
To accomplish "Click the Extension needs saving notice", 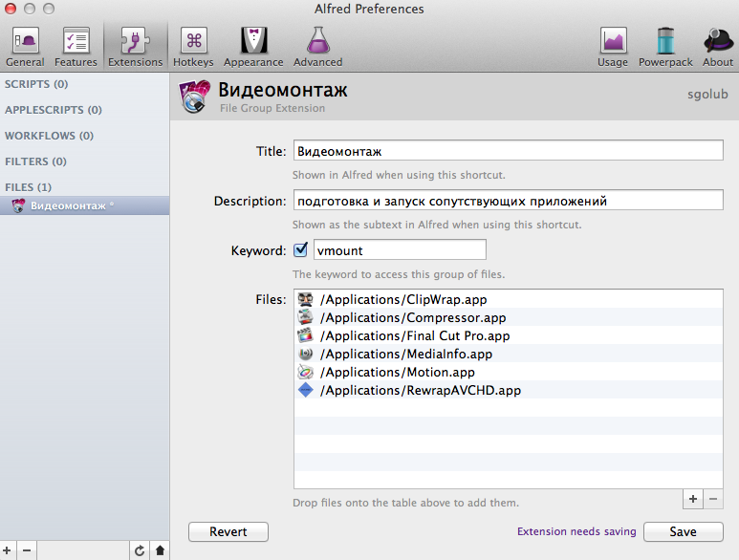I will 576,531.
